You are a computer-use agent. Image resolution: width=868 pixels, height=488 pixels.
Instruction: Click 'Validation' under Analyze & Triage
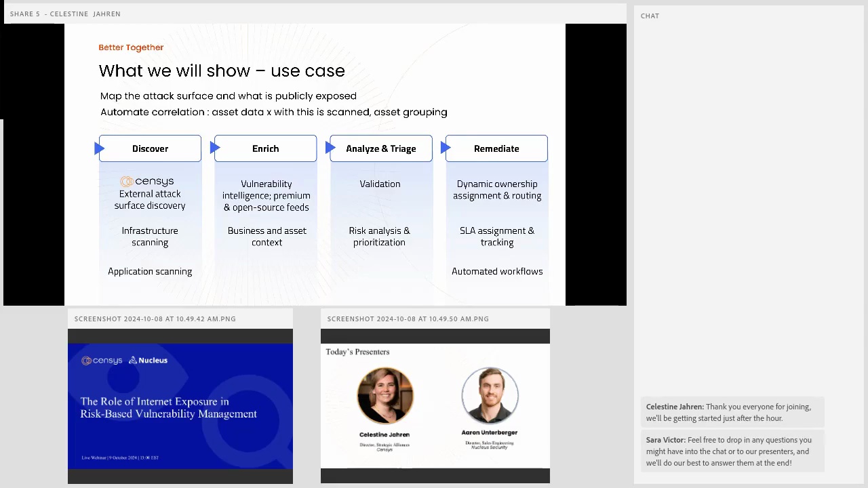coord(380,184)
